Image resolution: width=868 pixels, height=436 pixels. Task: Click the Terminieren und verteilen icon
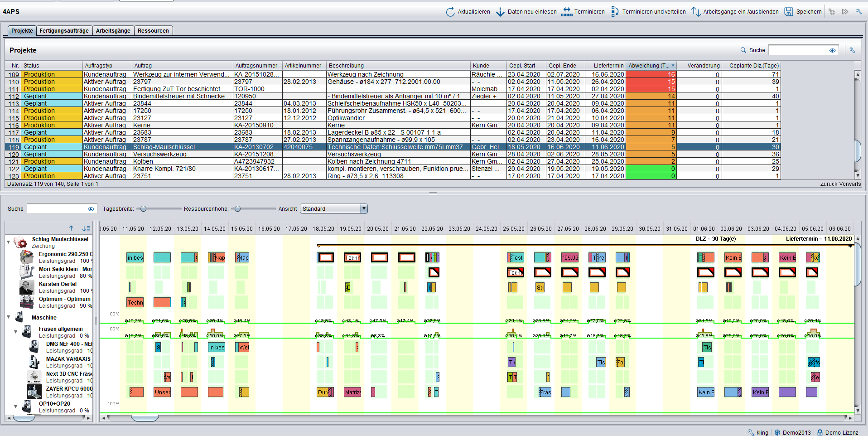tap(615, 12)
